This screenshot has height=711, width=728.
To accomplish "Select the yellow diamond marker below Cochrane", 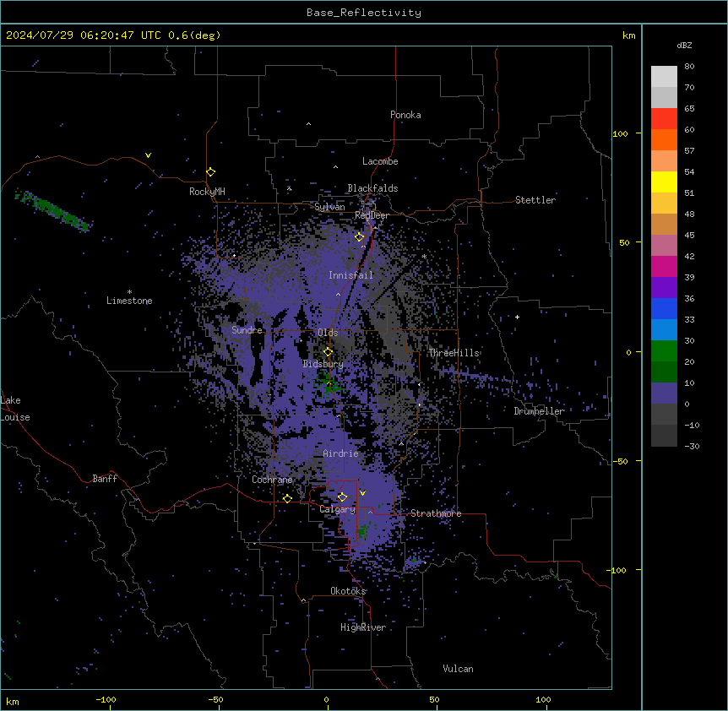I will (x=287, y=499).
